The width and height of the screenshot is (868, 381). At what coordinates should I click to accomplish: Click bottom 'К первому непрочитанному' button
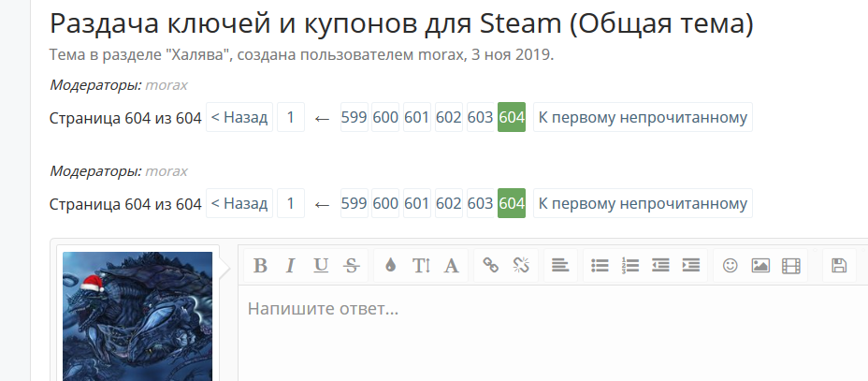pyautogui.click(x=643, y=204)
